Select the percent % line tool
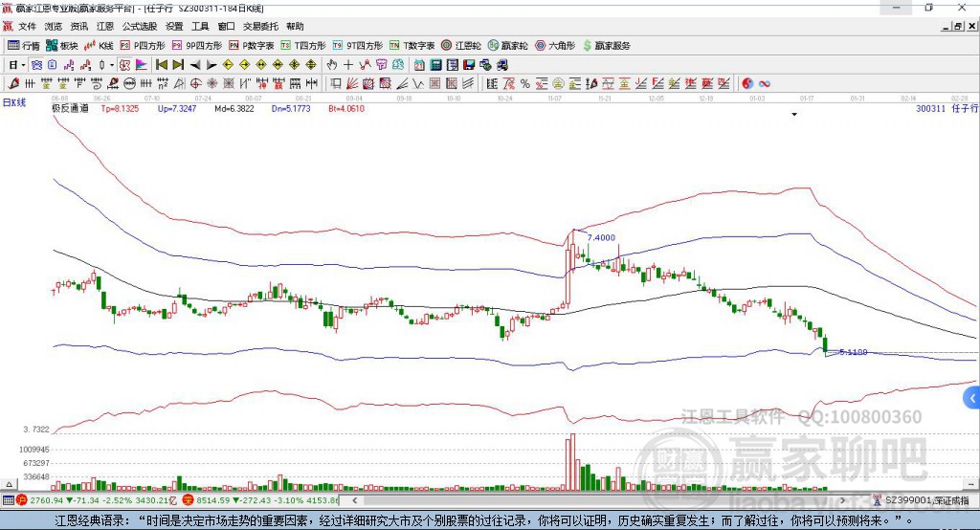The width and height of the screenshot is (980, 530). tap(525, 84)
